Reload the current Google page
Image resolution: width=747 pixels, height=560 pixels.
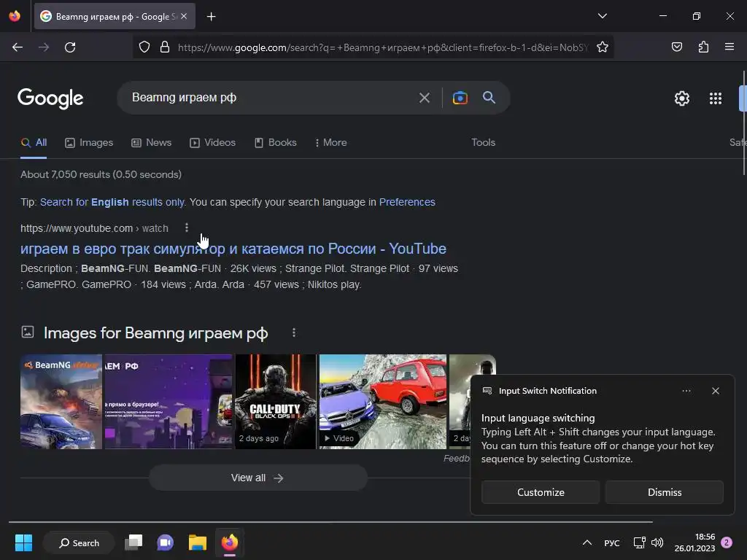coord(70,47)
